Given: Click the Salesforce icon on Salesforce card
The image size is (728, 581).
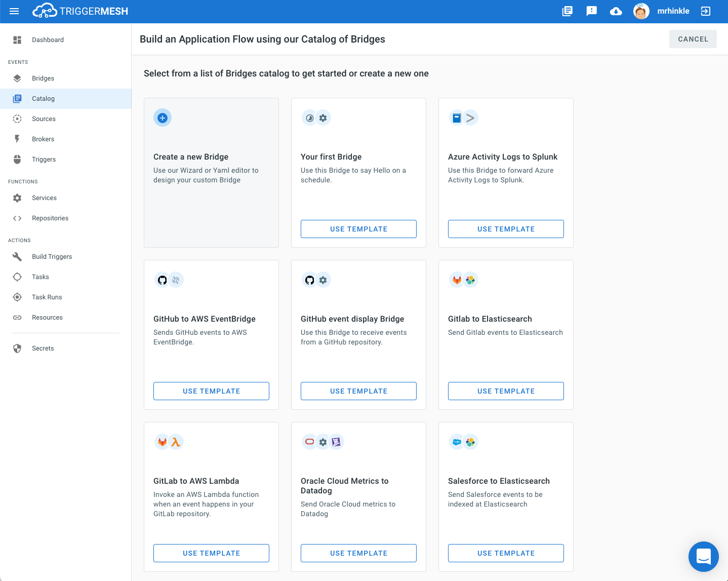Looking at the screenshot, I should pos(457,442).
